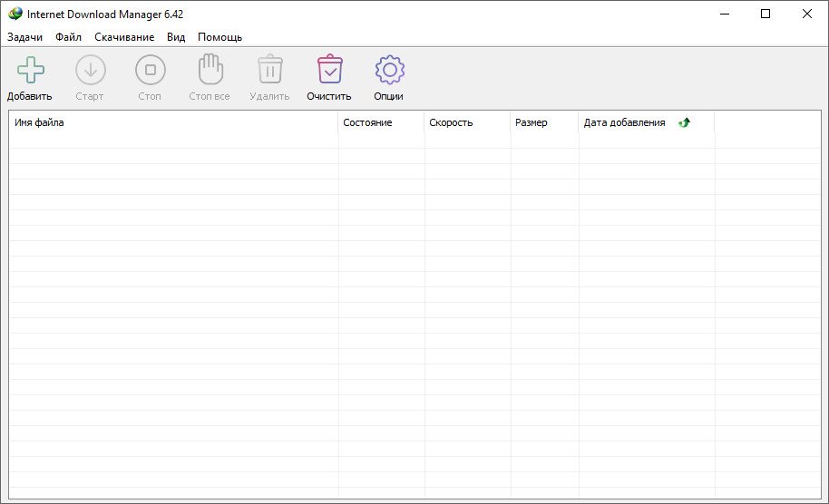
Task: Maximize the Internet Download Manager window
Action: point(765,14)
